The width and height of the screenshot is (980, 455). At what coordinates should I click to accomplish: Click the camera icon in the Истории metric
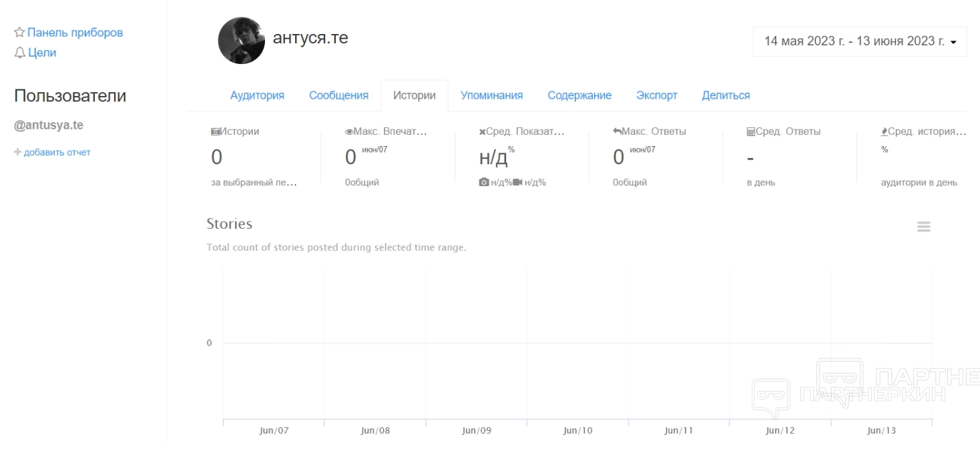[x=216, y=132]
